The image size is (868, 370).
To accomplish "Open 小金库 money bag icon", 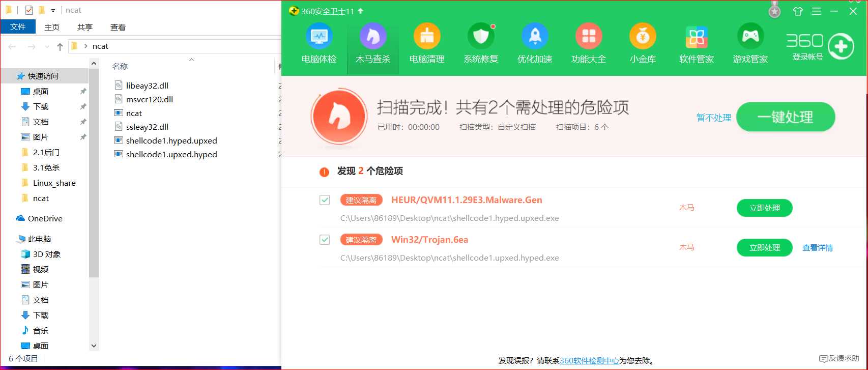I will point(643,37).
